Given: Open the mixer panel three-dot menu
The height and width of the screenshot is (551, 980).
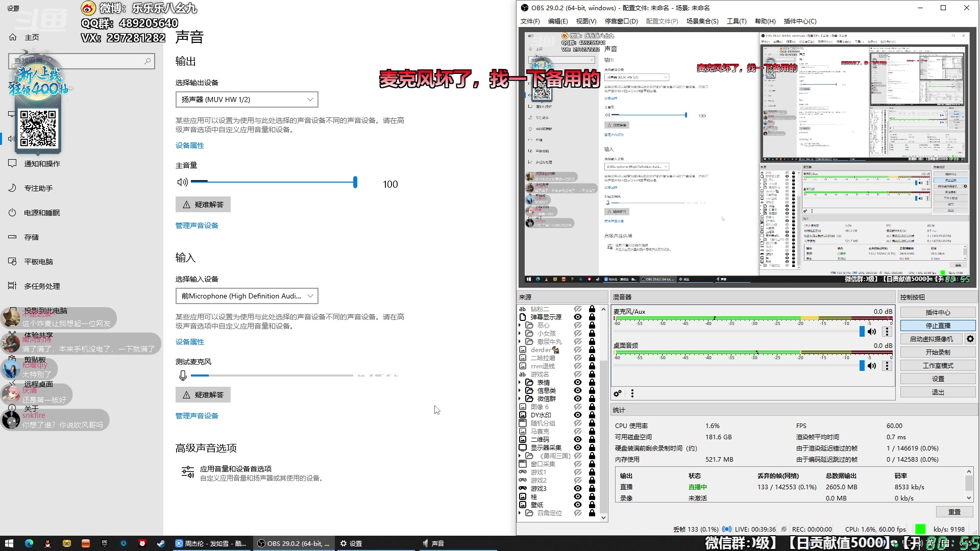Looking at the screenshot, I should pyautogui.click(x=632, y=393).
